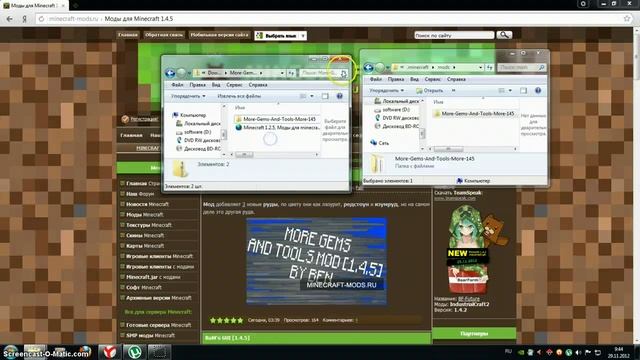Open Сервис menu in mods window
This screenshot has width=640, height=360.
pos(432,79)
